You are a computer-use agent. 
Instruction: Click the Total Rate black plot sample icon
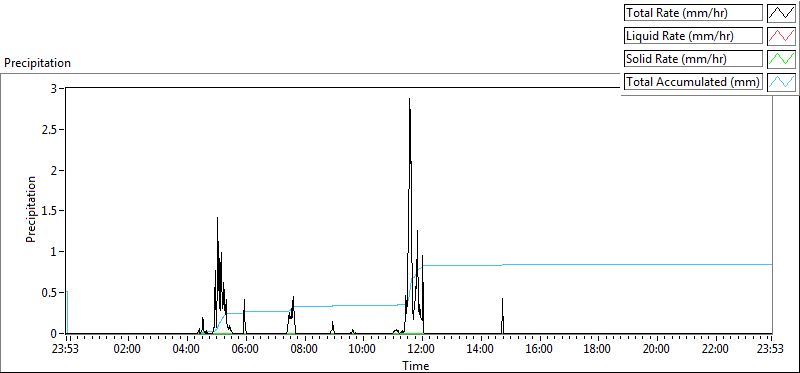(x=781, y=13)
